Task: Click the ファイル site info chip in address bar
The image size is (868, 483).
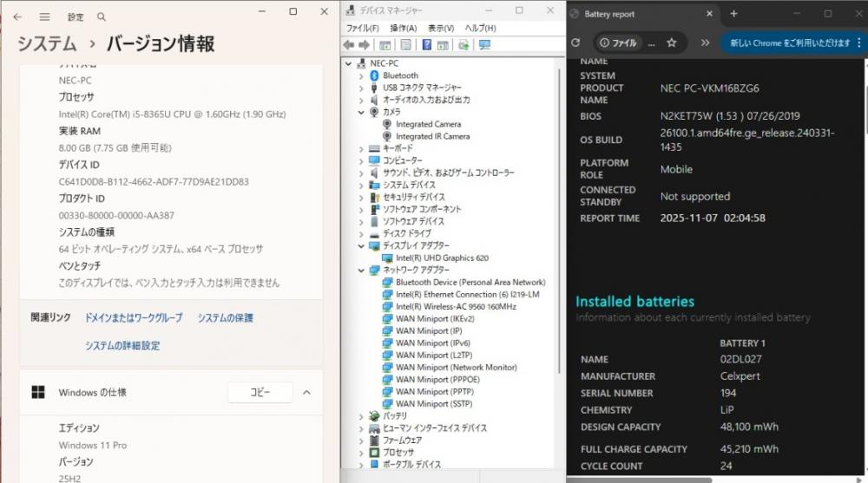Action: tap(618, 42)
